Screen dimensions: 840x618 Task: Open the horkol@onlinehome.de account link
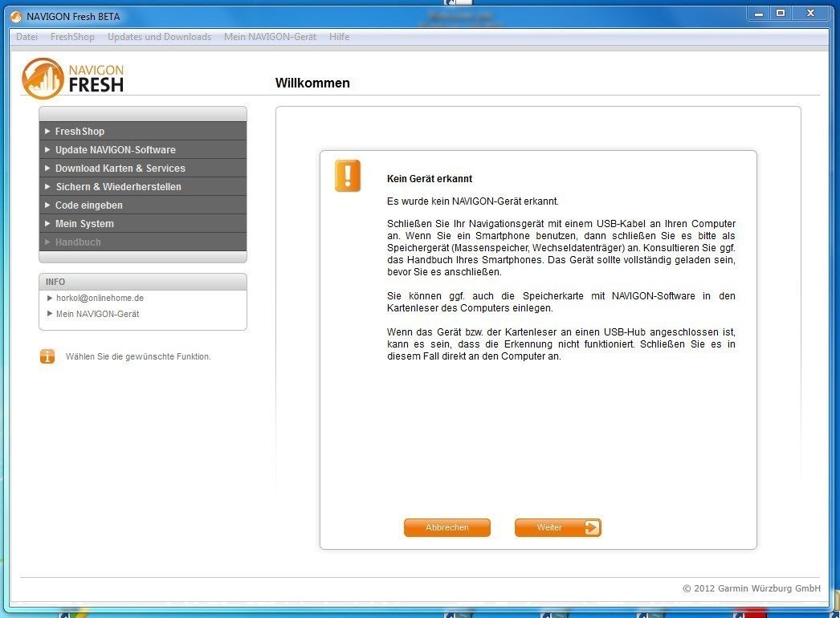[100, 298]
